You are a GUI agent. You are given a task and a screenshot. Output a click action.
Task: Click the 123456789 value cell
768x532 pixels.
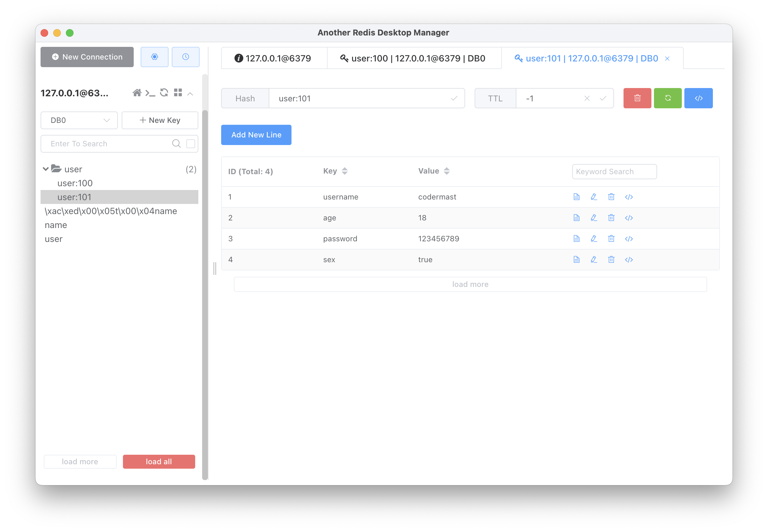[x=438, y=239]
